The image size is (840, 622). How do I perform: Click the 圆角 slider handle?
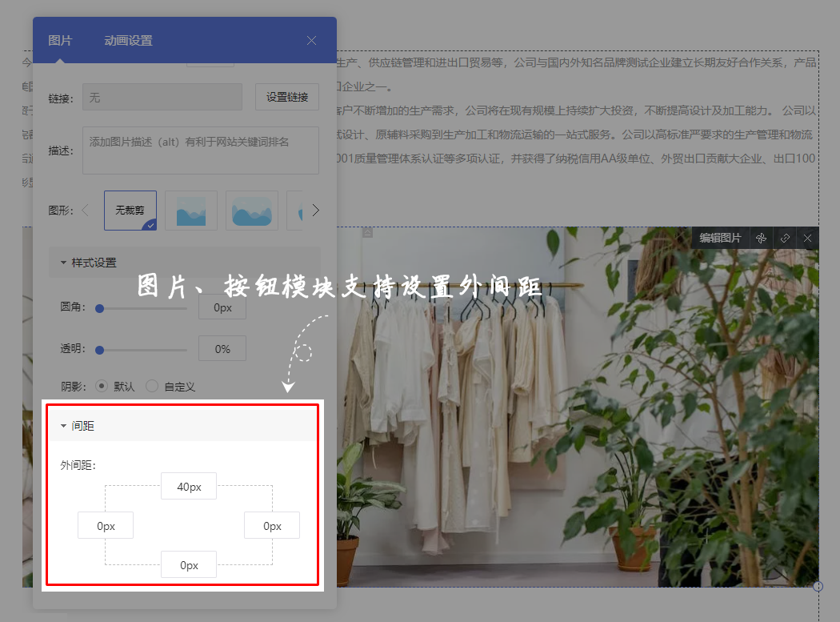tap(100, 307)
